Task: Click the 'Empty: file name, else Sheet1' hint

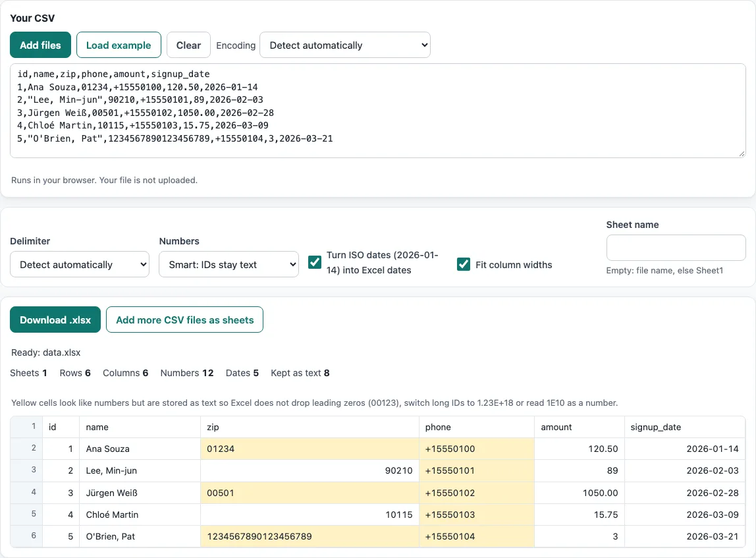Action: point(664,271)
